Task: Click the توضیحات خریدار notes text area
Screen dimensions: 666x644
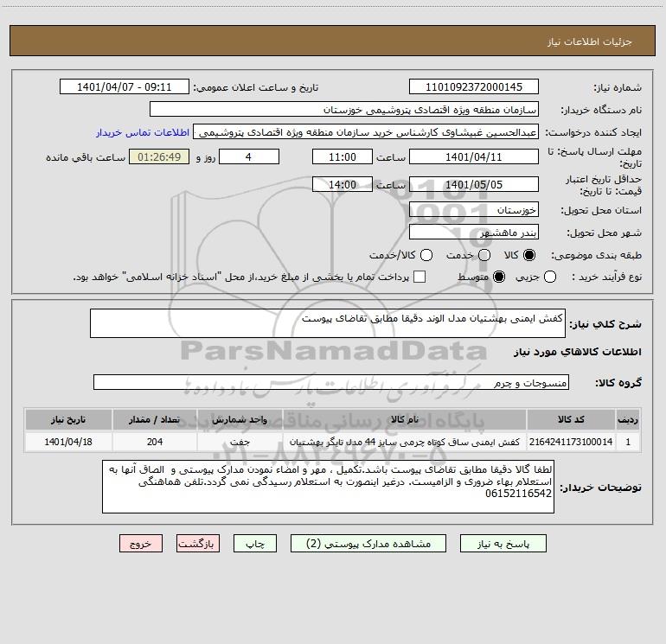Action: [x=328, y=487]
